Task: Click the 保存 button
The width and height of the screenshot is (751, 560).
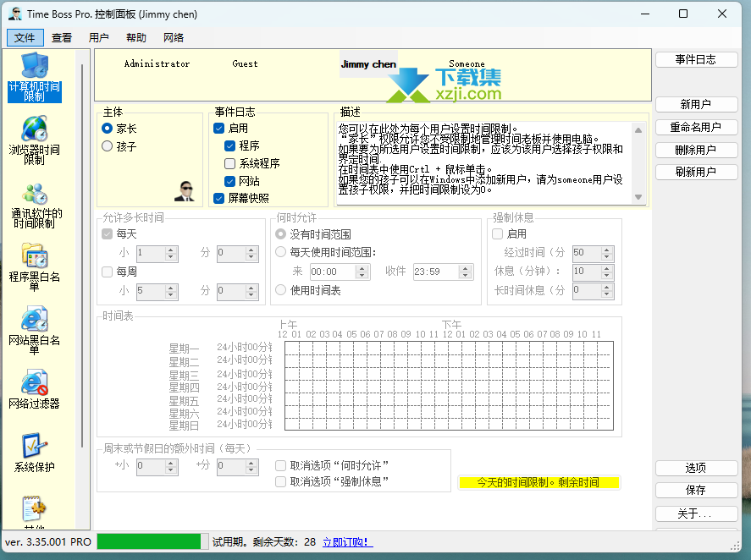Action: click(696, 490)
